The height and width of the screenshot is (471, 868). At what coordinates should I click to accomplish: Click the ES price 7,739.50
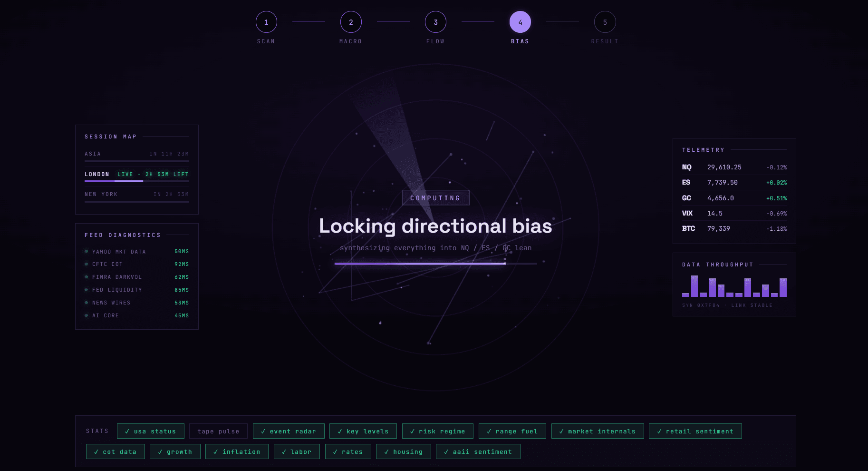(723, 182)
